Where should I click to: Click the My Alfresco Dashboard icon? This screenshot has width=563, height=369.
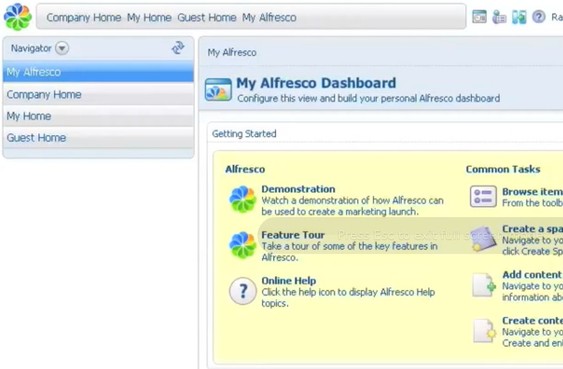coord(218,89)
